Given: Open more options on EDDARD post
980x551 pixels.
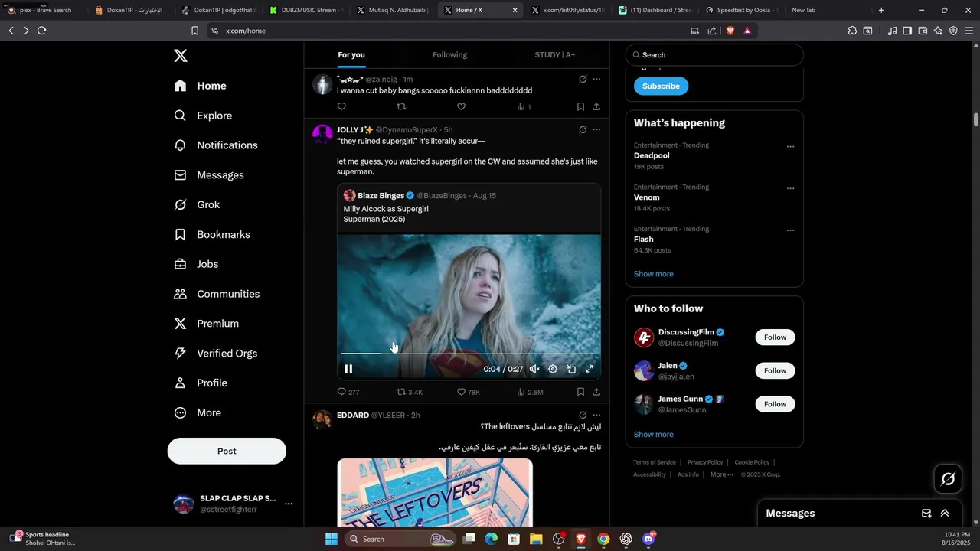Looking at the screenshot, I should pyautogui.click(x=596, y=415).
